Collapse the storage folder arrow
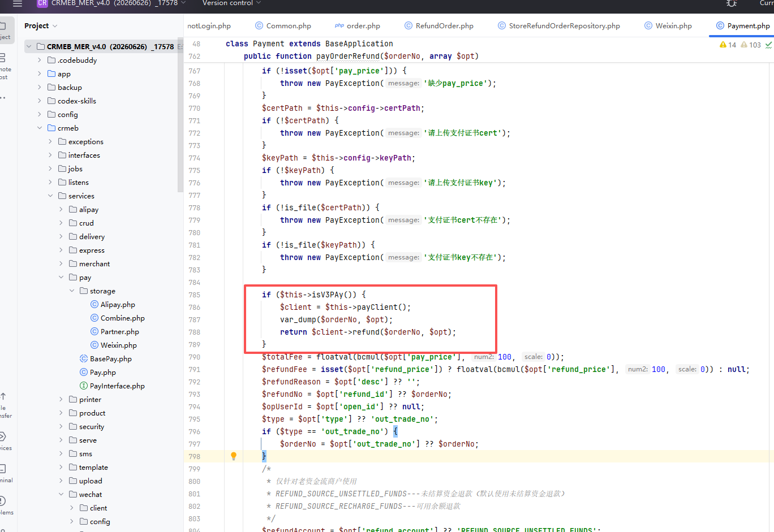The width and height of the screenshot is (774, 532). point(72,291)
